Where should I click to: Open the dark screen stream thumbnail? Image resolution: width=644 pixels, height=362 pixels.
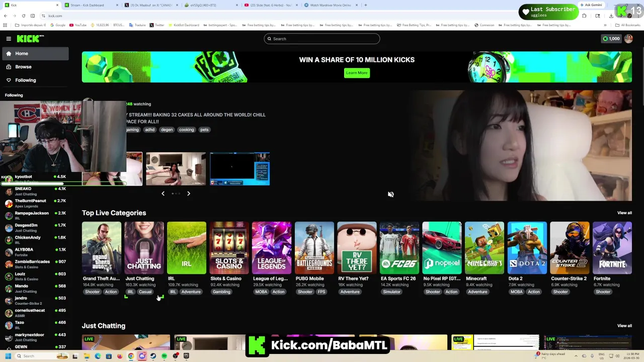239,168
